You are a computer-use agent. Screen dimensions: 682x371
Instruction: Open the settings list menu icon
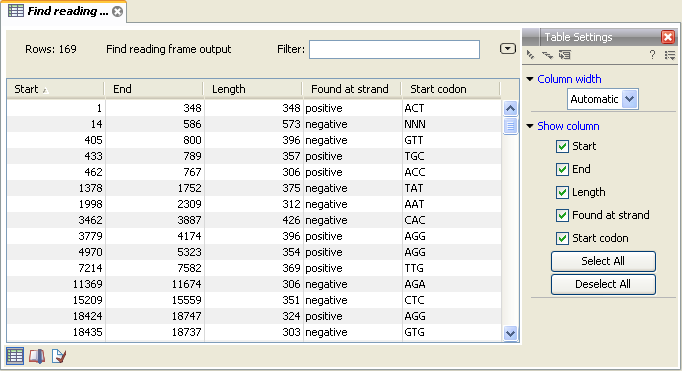pyautogui.click(x=670, y=55)
